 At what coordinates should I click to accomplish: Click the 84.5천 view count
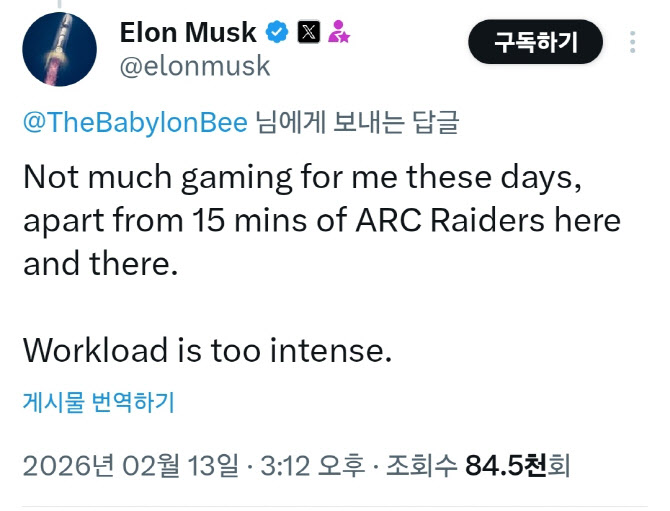[x=506, y=465]
